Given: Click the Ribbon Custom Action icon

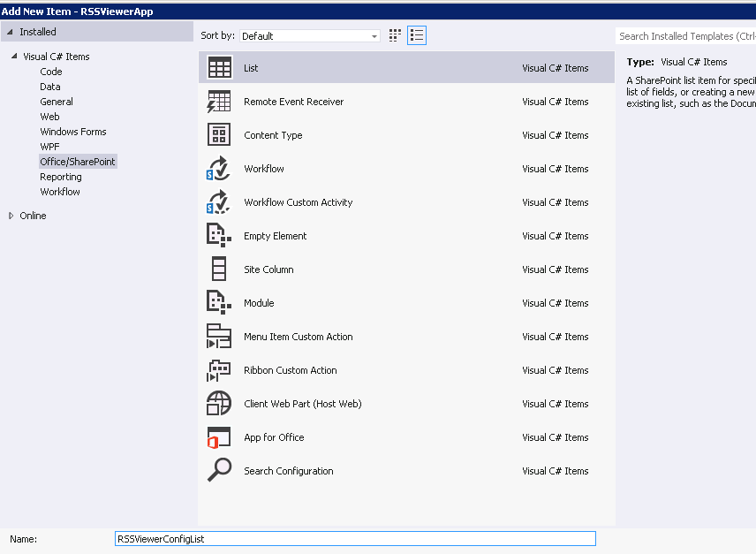Looking at the screenshot, I should click(219, 370).
